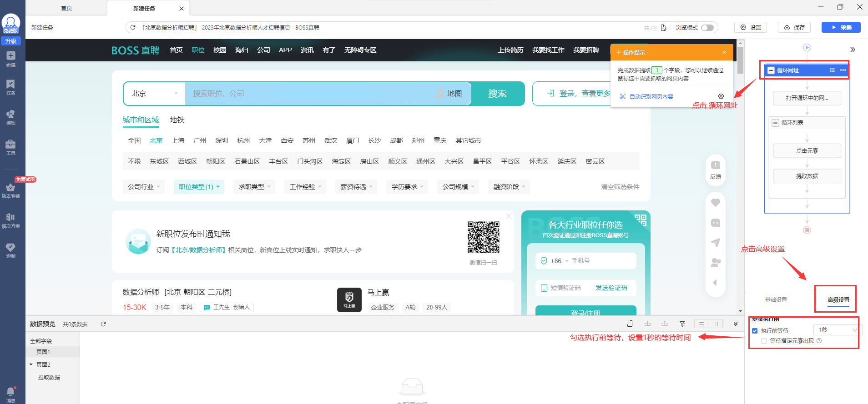Click the 地图 map button in the search bar
Screen dimensions: 868x404
point(449,94)
